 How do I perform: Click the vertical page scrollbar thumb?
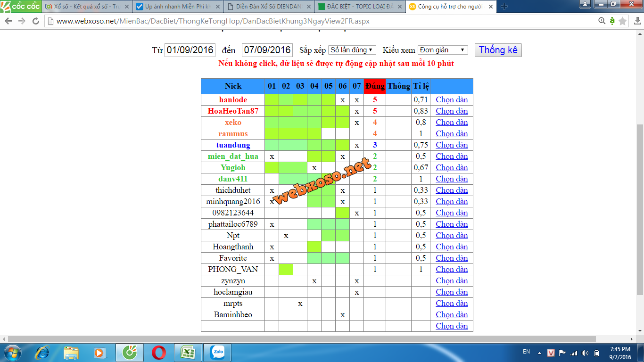click(x=640, y=210)
